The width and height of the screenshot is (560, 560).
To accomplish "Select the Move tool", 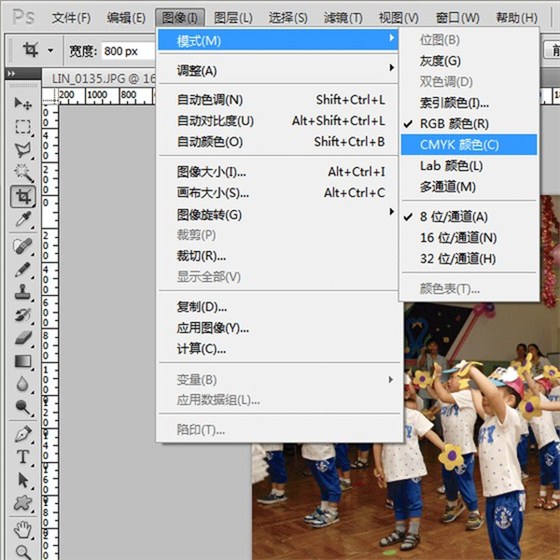I will [x=23, y=103].
